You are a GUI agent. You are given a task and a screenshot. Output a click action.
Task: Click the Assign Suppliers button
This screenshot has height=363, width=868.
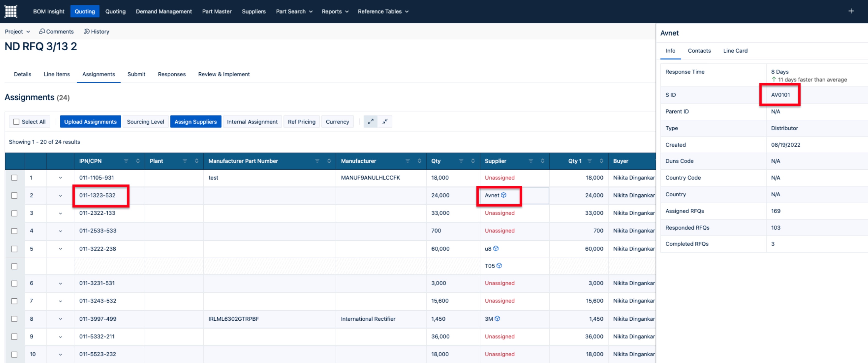tap(195, 122)
